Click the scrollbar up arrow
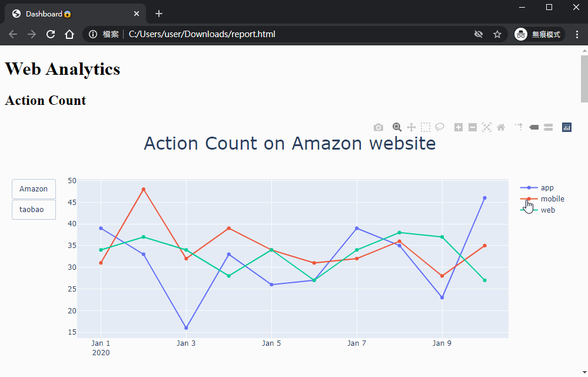Viewport: 588px width, 377px height. (x=584, y=50)
